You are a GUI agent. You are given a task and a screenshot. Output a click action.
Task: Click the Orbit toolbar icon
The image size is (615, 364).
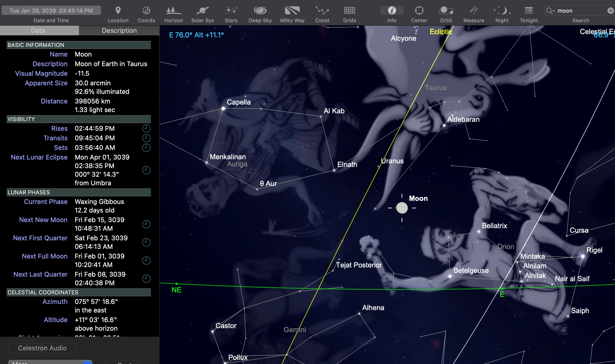pyautogui.click(x=446, y=11)
